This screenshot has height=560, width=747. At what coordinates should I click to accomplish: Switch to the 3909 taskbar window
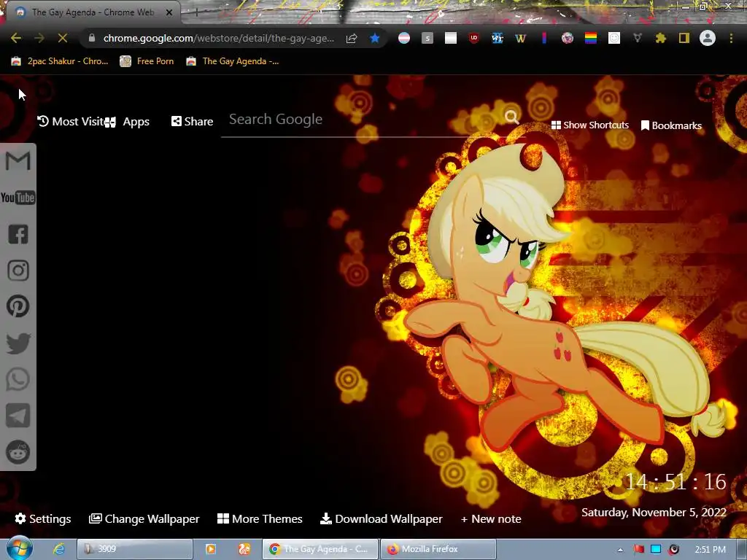point(135,549)
